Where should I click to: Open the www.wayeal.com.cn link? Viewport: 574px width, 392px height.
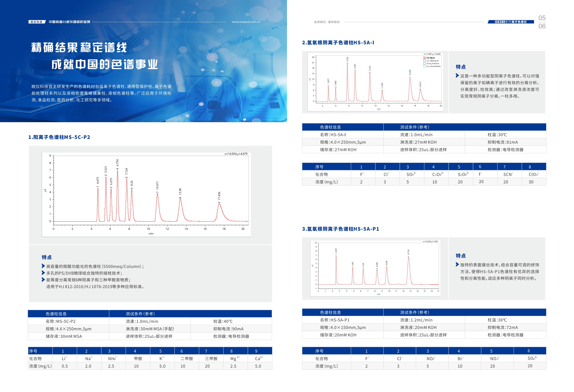246,22
